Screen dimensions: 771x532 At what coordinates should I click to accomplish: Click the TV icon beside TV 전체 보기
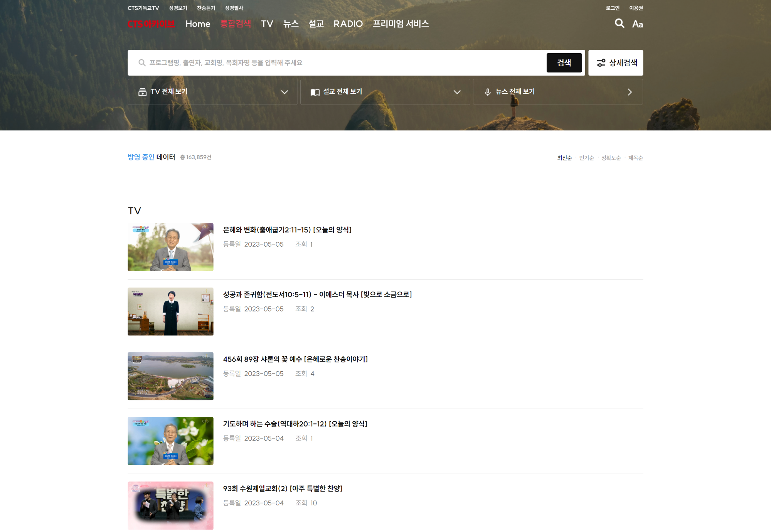142,92
